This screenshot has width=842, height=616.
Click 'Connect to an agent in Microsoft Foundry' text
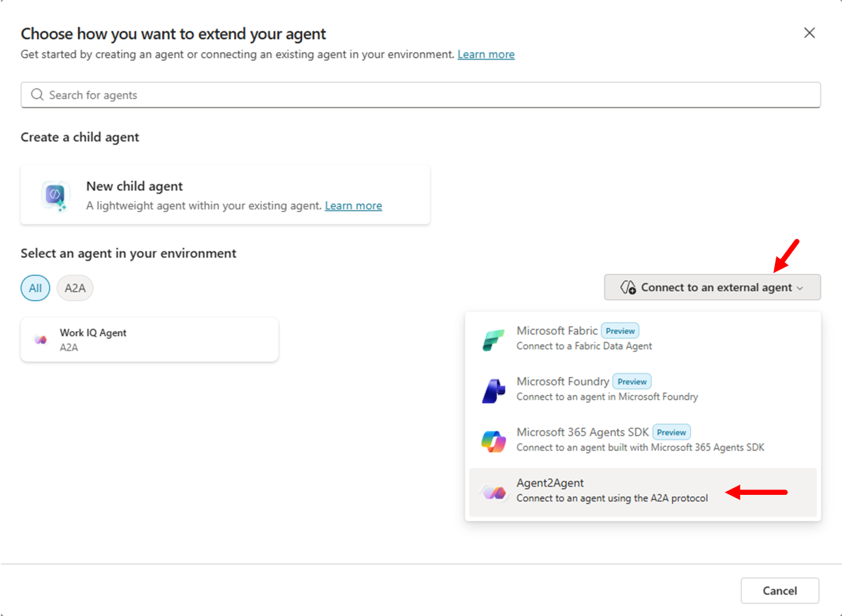(607, 397)
